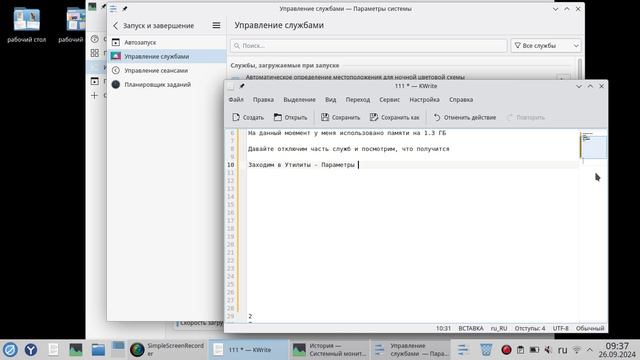
Task: Switch to Управление службами taskbar entry
Action: 411,350
